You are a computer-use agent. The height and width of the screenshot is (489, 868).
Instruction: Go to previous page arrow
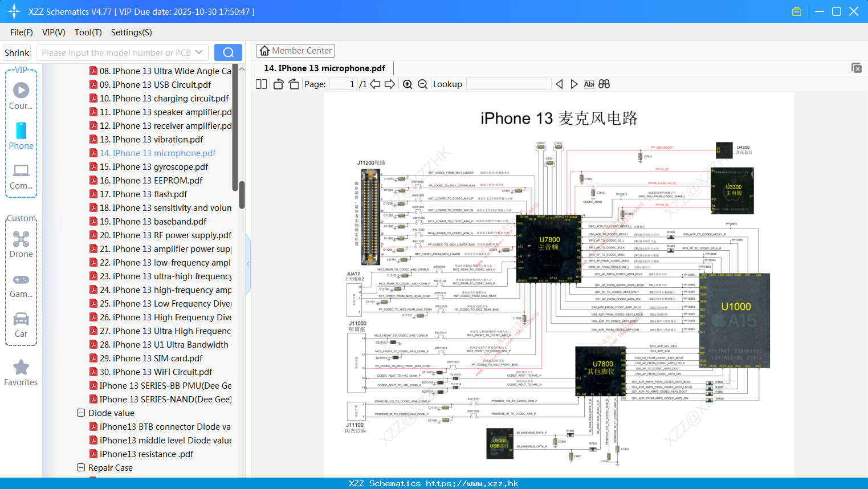[x=375, y=84]
